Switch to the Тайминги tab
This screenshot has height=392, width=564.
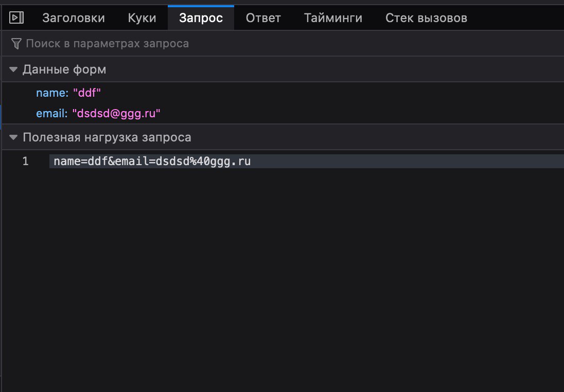(333, 18)
